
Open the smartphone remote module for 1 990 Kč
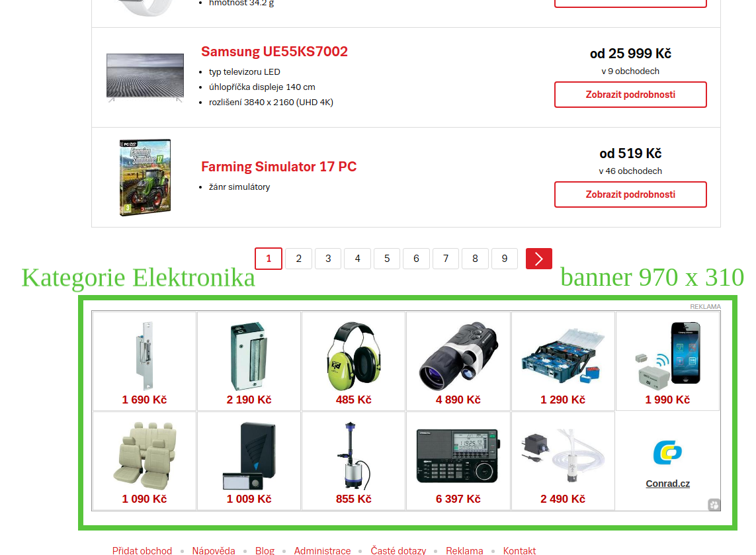tap(668, 361)
